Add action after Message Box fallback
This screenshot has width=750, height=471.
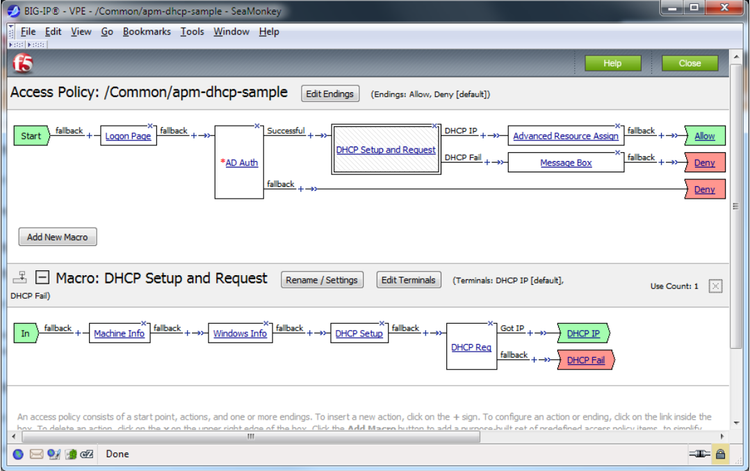point(661,163)
